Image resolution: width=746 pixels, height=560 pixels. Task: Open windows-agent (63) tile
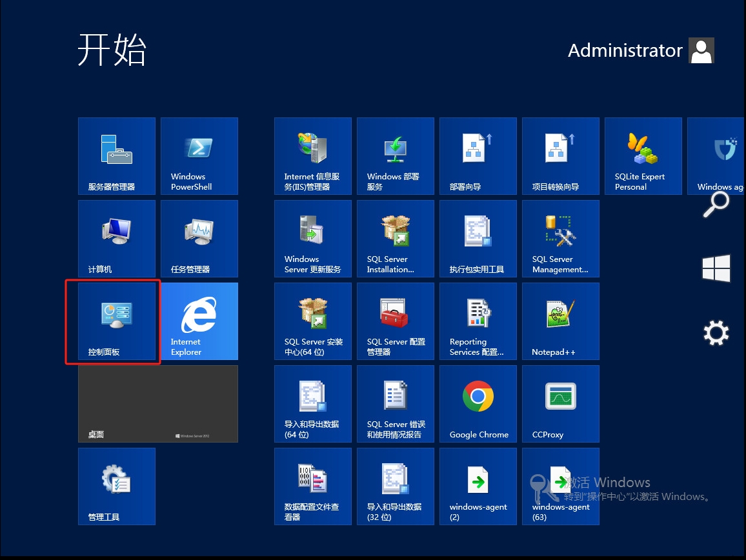(x=560, y=486)
